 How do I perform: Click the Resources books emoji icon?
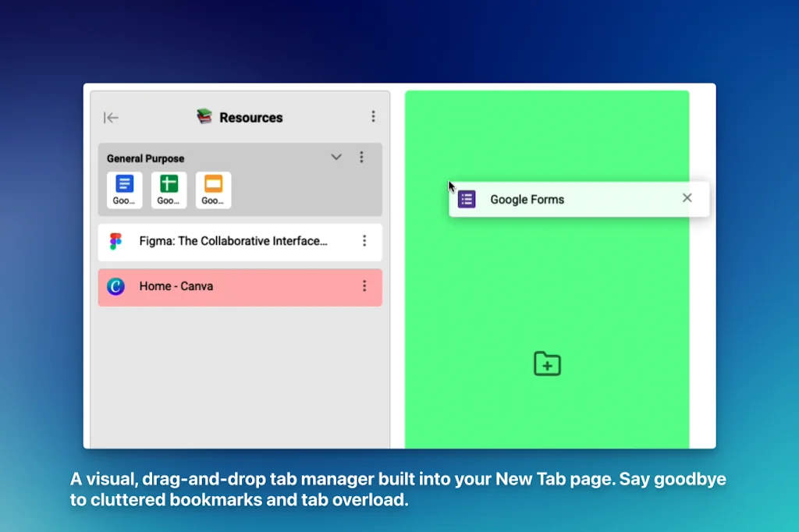(204, 117)
